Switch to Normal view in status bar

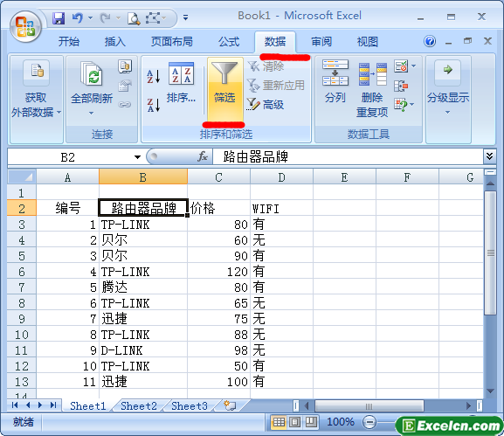coord(279,422)
